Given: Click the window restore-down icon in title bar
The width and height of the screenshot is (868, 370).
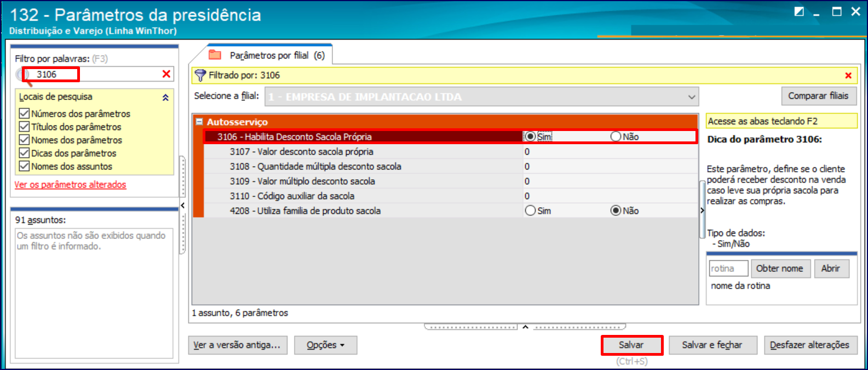Looking at the screenshot, I should (799, 12).
